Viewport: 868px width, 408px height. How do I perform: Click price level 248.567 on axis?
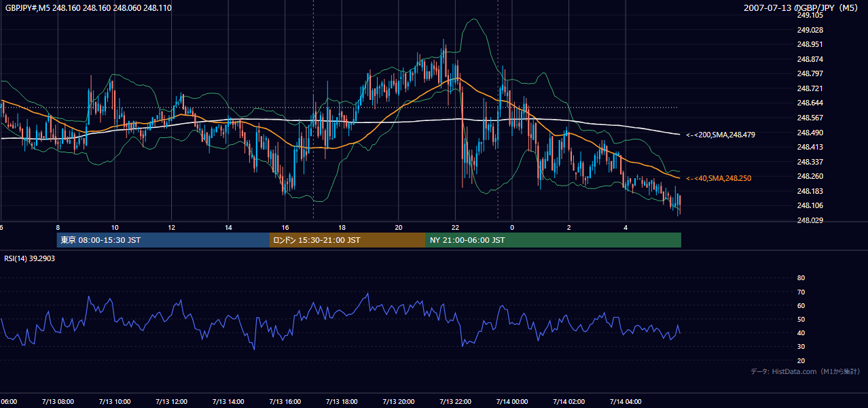810,118
